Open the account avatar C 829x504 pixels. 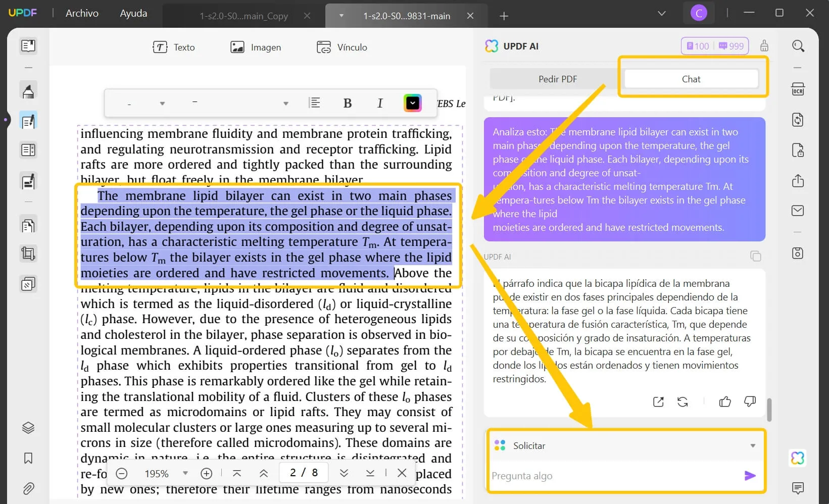(x=699, y=14)
